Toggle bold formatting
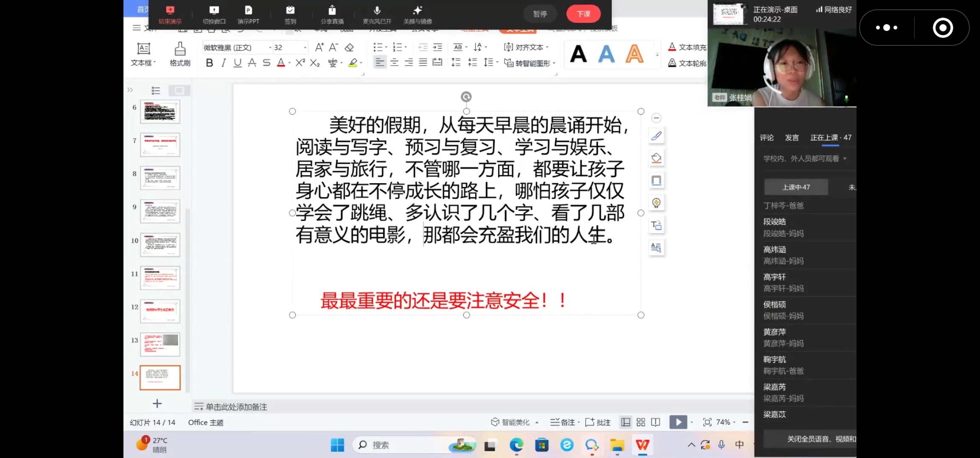This screenshot has width=980, height=458. (x=209, y=63)
